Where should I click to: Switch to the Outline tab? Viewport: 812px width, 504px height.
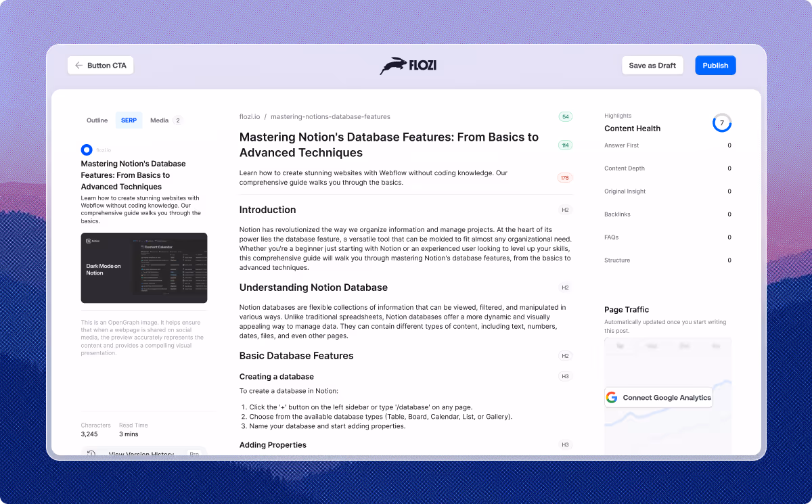pos(97,120)
